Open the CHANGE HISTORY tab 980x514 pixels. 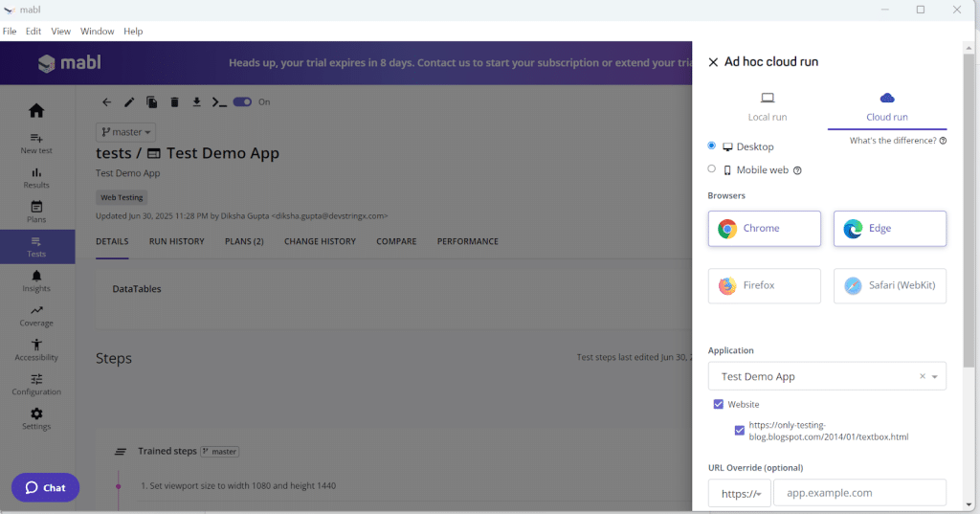tap(320, 241)
